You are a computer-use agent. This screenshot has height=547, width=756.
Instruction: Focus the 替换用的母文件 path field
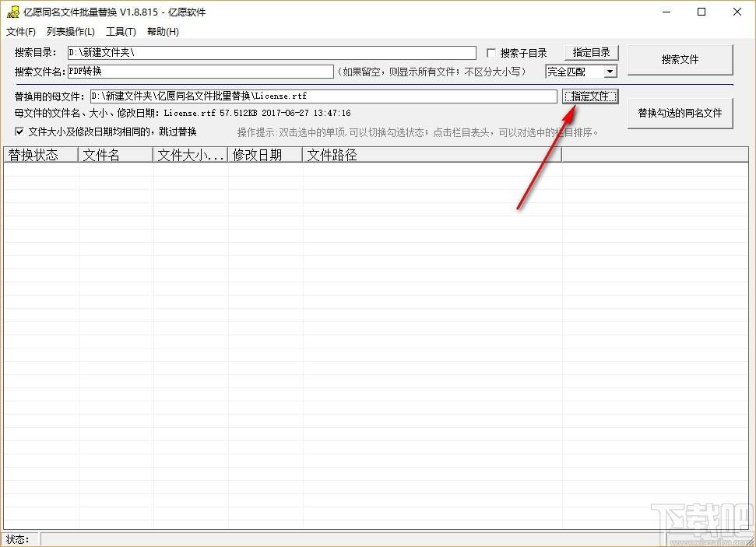[x=324, y=96]
